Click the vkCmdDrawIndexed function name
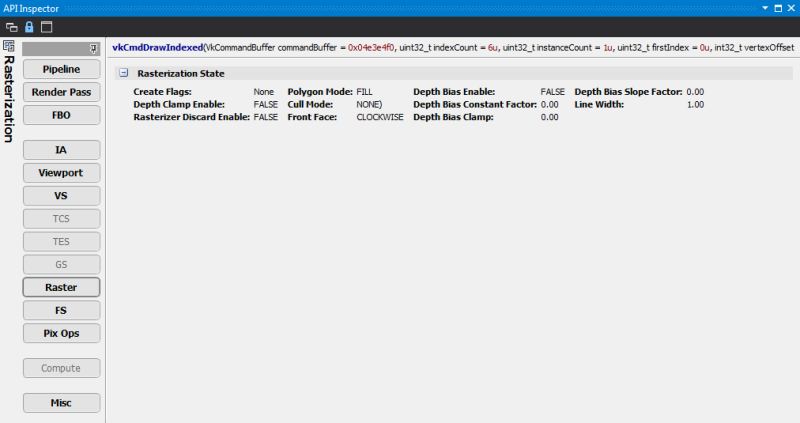Screen dimensions: 800x423 [x=157, y=47]
